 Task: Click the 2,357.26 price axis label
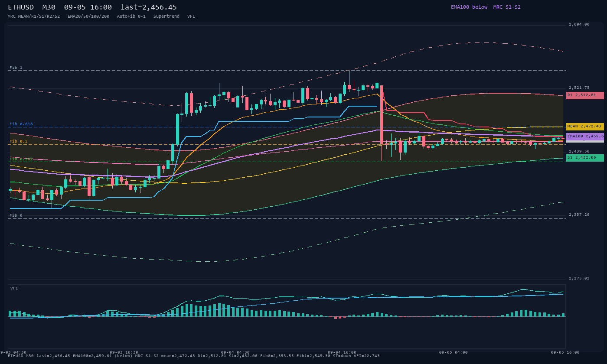pyautogui.click(x=579, y=215)
